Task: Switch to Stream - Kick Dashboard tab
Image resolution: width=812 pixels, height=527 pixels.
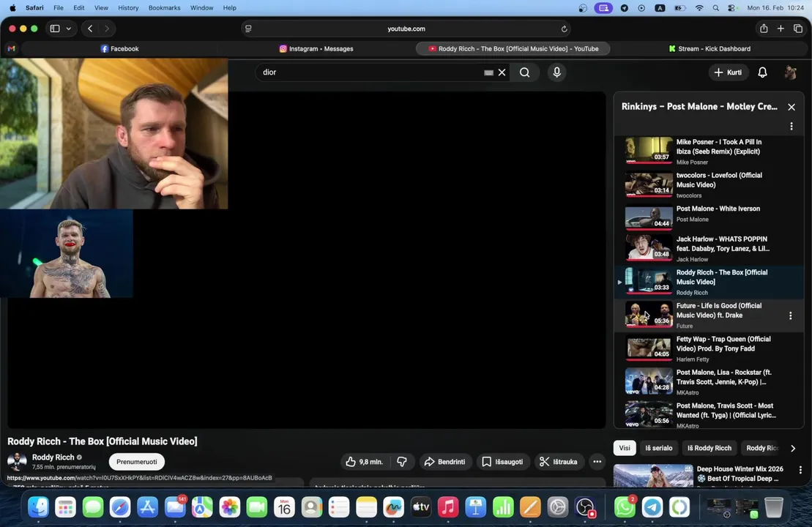Action: pos(709,48)
